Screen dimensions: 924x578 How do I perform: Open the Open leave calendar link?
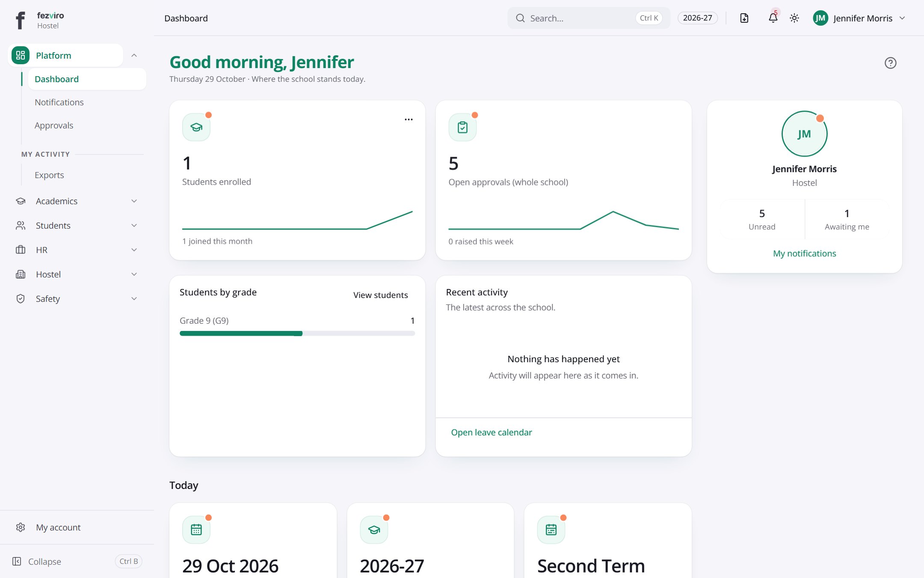click(492, 432)
